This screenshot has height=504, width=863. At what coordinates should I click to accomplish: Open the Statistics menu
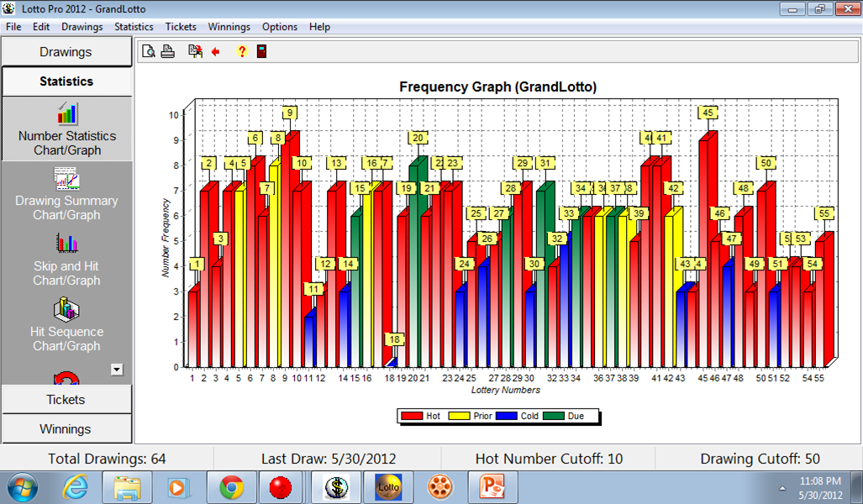pyautogui.click(x=134, y=26)
